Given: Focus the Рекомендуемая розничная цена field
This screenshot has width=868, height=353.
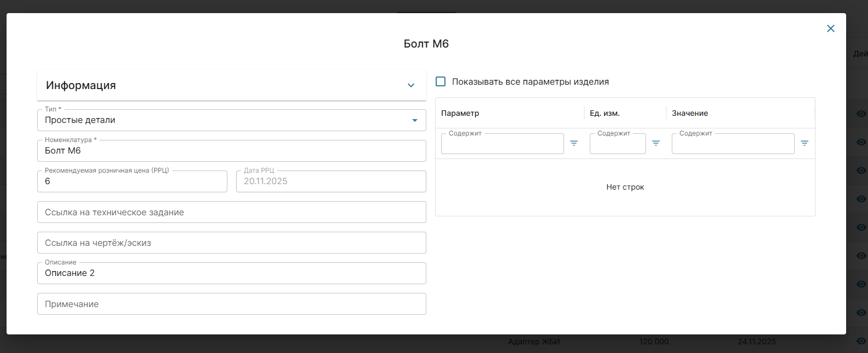Looking at the screenshot, I should (x=132, y=181).
